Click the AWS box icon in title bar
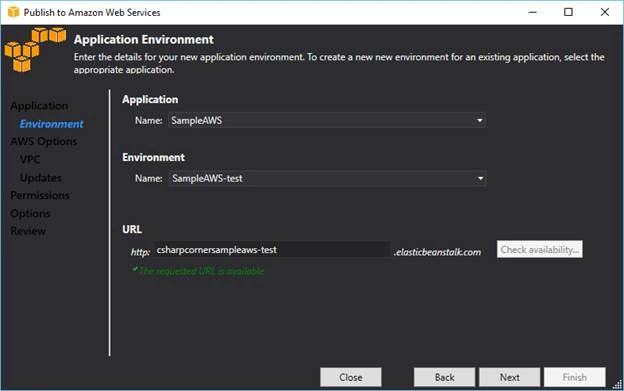This screenshot has height=391, width=624. 14,12
